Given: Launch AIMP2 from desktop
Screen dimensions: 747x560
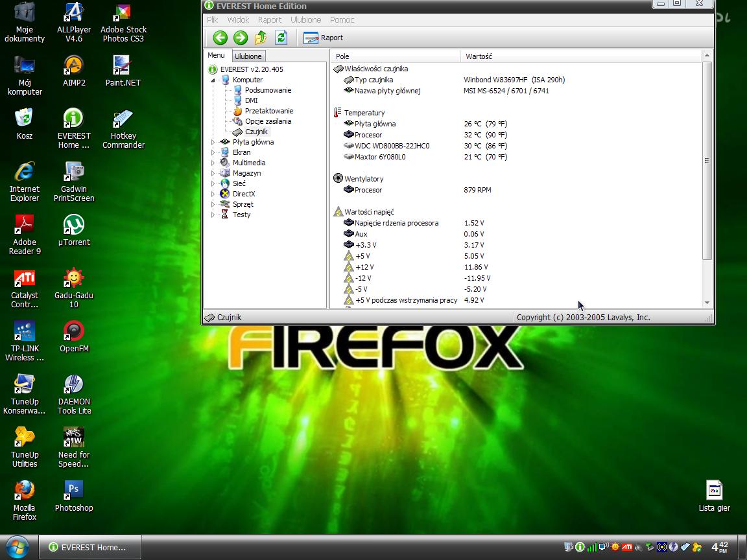Looking at the screenshot, I should [74, 71].
